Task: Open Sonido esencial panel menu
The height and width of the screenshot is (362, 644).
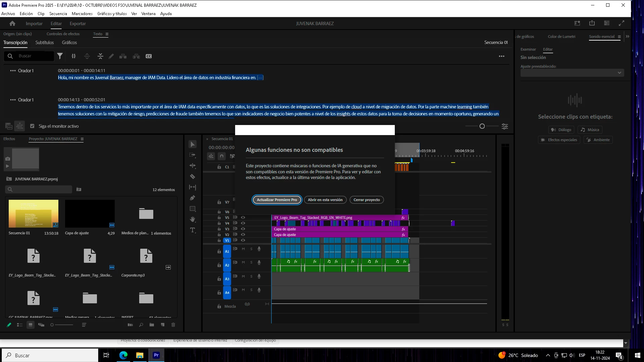Action: (619, 37)
